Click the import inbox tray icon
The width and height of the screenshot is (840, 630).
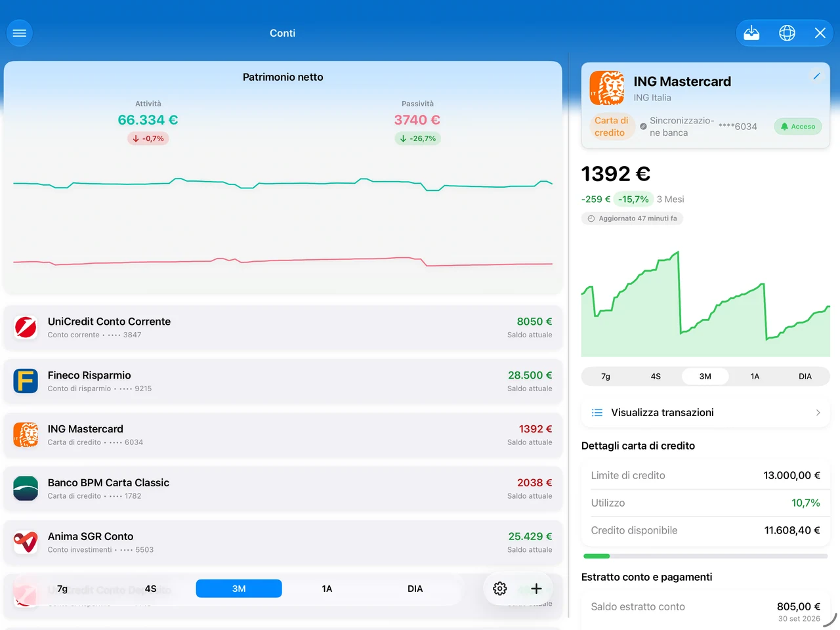pyautogui.click(x=751, y=33)
